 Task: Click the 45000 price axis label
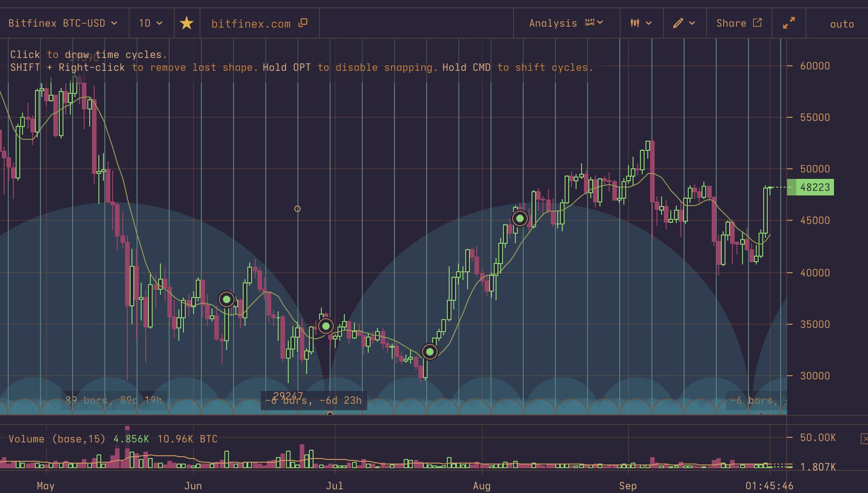click(x=815, y=220)
